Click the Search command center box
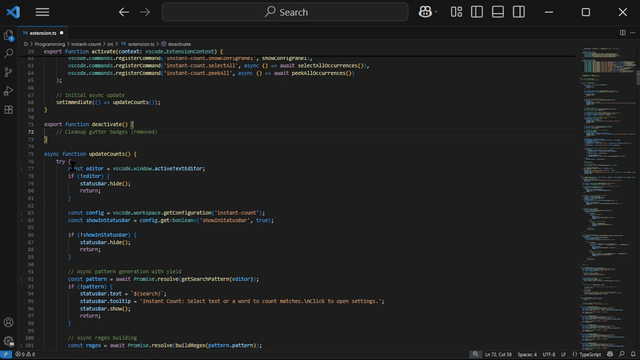 click(285, 12)
